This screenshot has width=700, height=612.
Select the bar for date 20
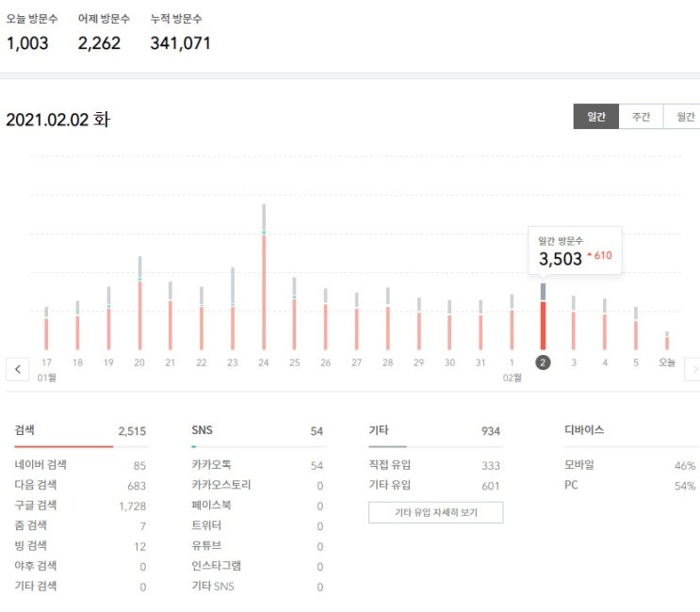click(139, 303)
